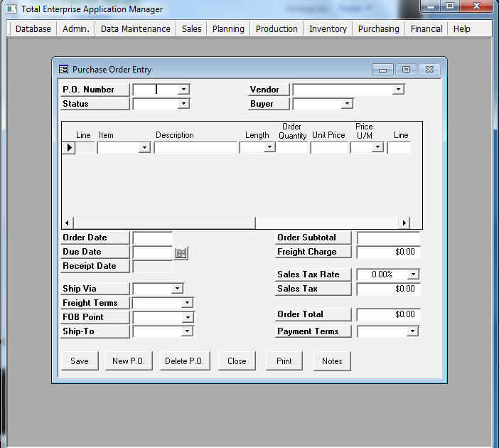499x448 pixels.
Task: Open the Inventory menu
Action: 328,29
